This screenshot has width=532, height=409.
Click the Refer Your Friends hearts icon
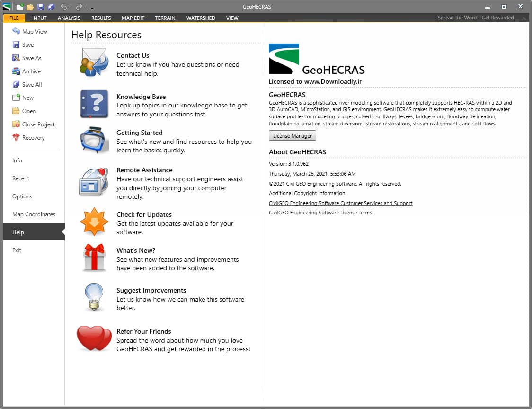click(x=94, y=338)
